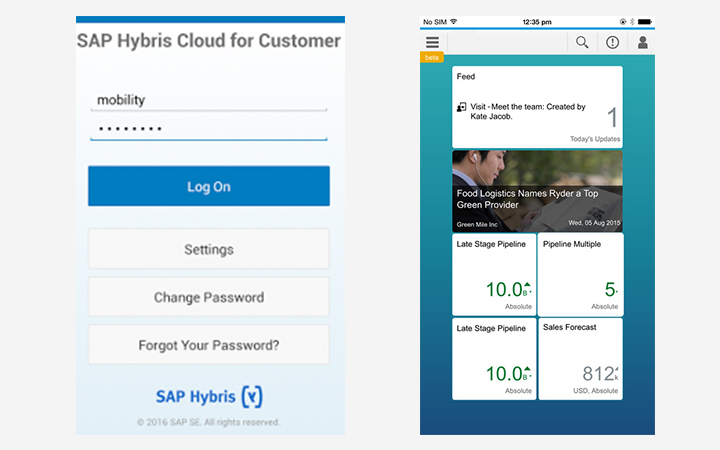Image resolution: width=720 pixels, height=450 pixels.
Task: Tap the search magnifier icon
Action: pyautogui.click(x=582, y=42)
